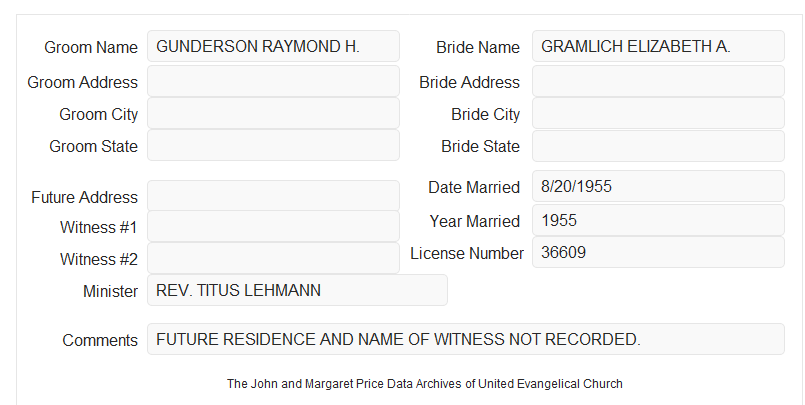Click the Date Married field showing 8/20/1955
Screen dimensions: 805x405
point(658,186)
